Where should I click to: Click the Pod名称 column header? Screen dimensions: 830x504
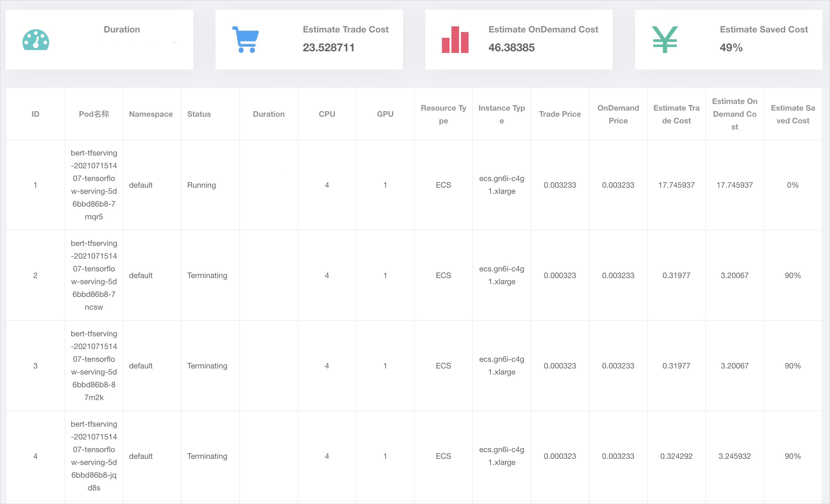click(x=94, y=114)
